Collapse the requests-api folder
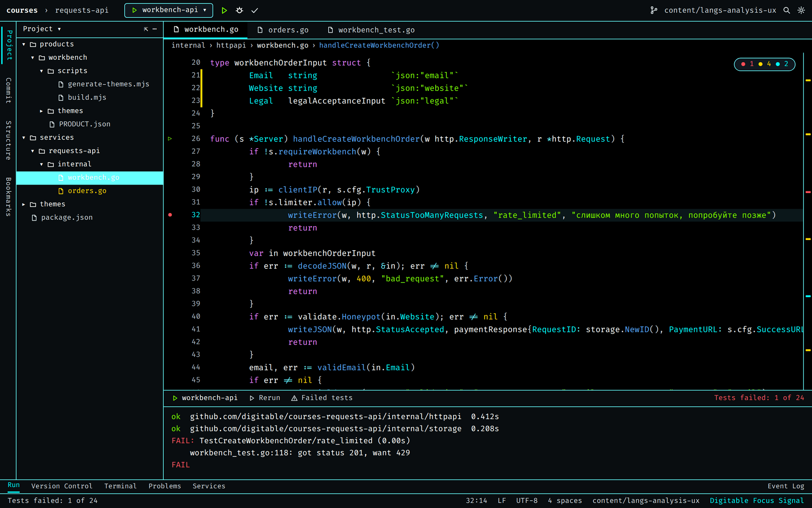Image resolution: width=812 pixels, height=508 pixels. point(33,151)
